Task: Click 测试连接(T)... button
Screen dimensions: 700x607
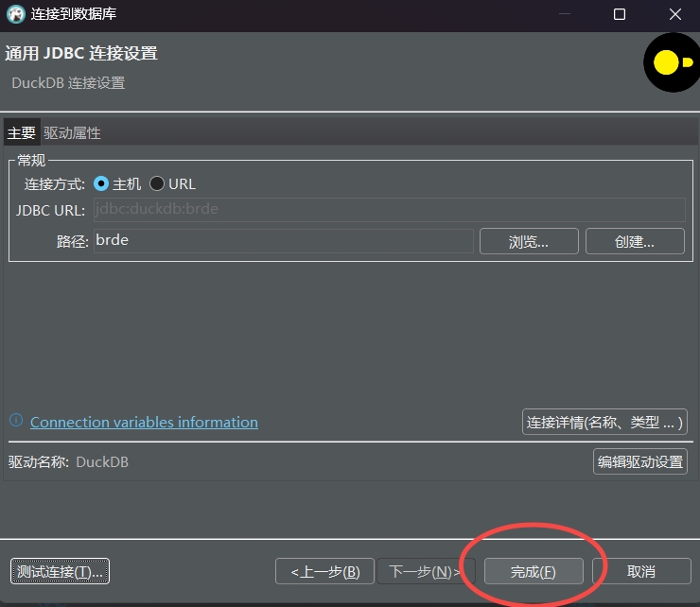Action: (x=60, y=571)
